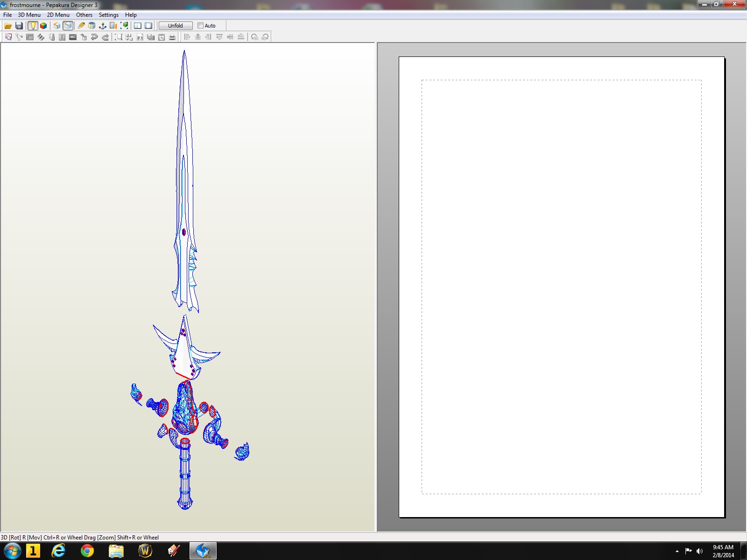This screenshot has height=560, width=747.
Task: Enable the Auto checkbox
Action: tap(200, 26)
